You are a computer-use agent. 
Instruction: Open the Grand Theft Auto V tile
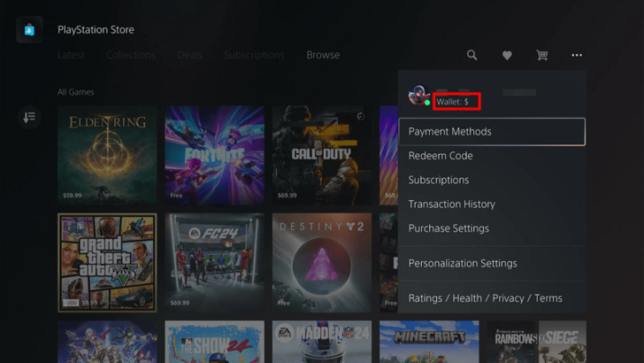tap(107, 263)
